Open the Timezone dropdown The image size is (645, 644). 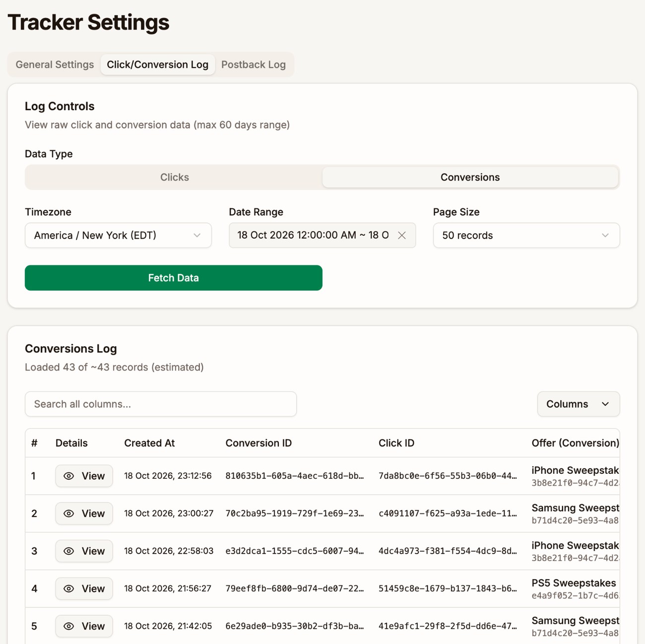[118, 235]
